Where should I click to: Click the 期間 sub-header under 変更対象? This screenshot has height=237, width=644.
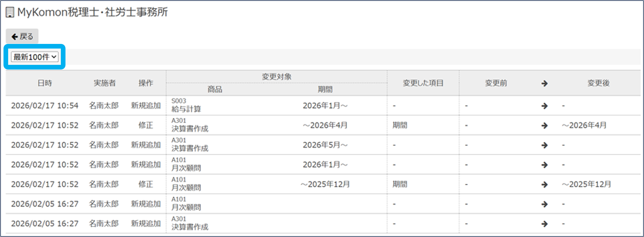[325, 90]
